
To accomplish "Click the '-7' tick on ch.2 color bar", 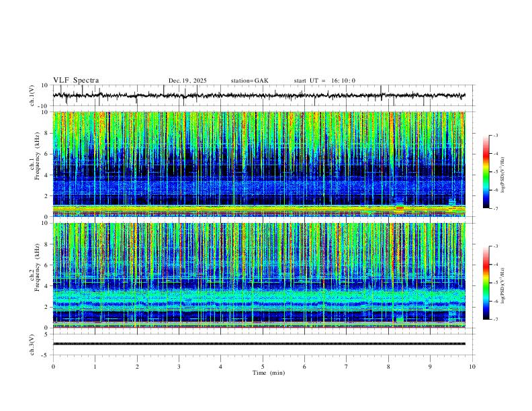I will click(x=496, y=320).
